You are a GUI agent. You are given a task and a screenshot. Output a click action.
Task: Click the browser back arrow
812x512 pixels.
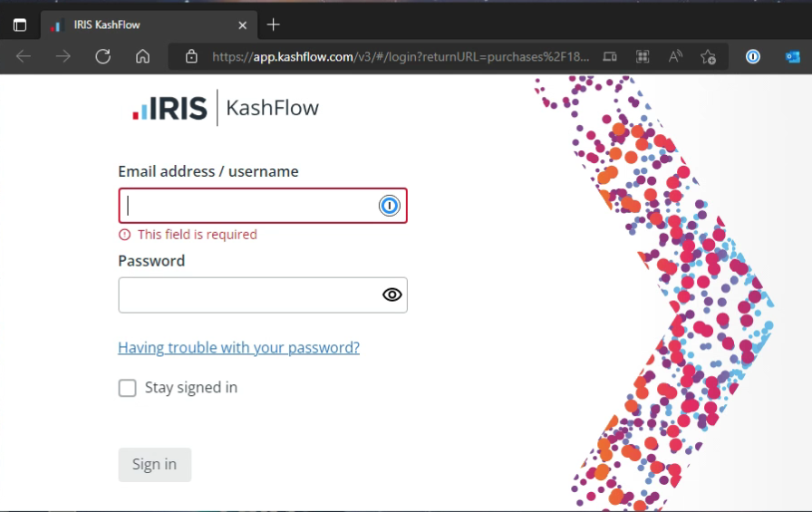point(24,56)
